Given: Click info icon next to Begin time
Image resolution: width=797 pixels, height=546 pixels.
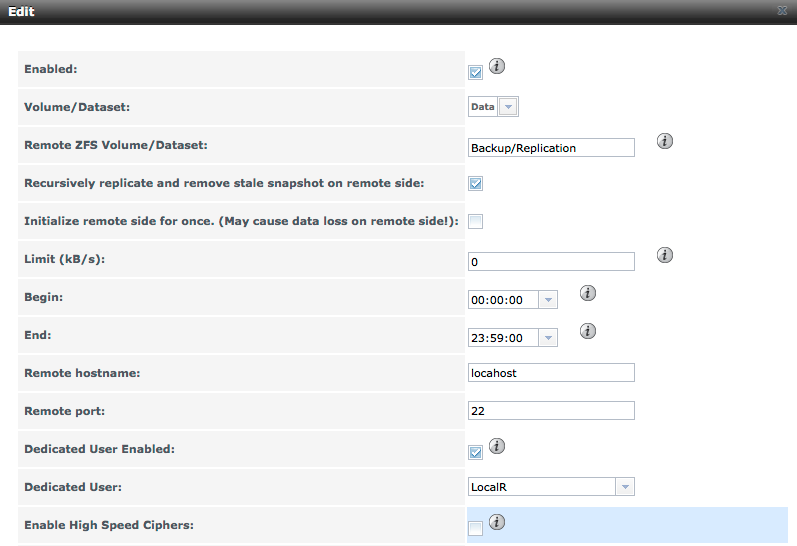Looking at the screenshot, I should (588, 293).
